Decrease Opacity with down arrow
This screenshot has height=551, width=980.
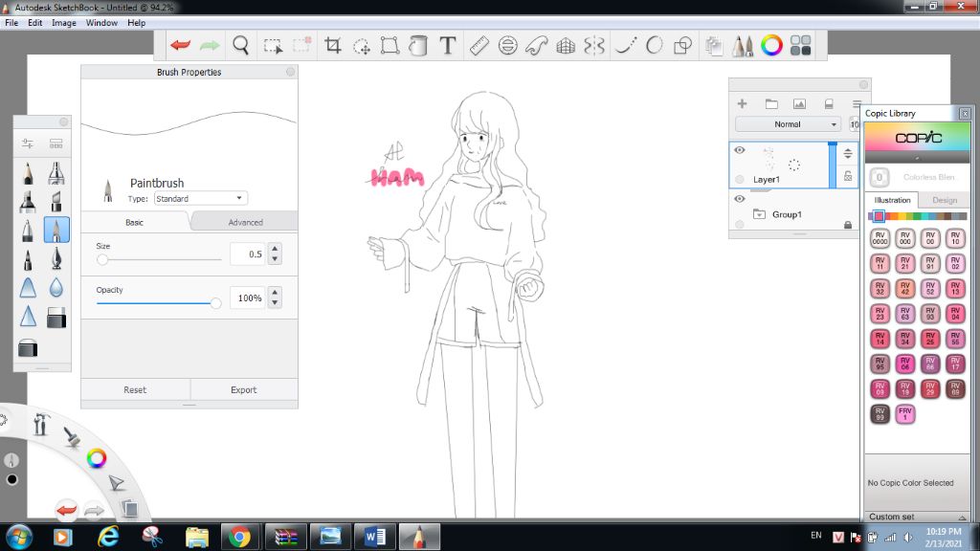275,302
